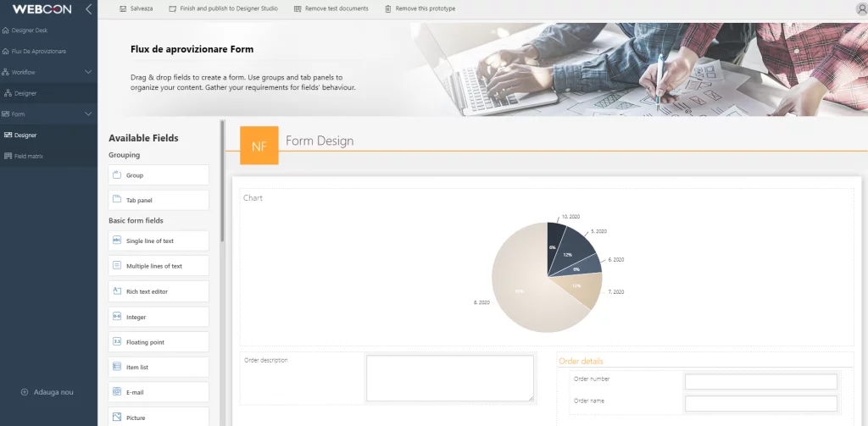Click the Chart field label
Screen dimensions: 868x426
[253, 197]
